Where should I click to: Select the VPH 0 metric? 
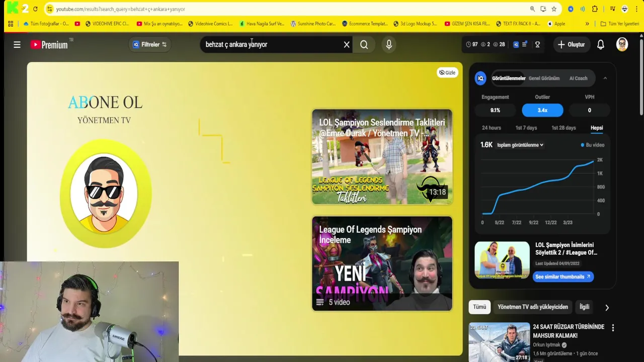click(589, 110)
